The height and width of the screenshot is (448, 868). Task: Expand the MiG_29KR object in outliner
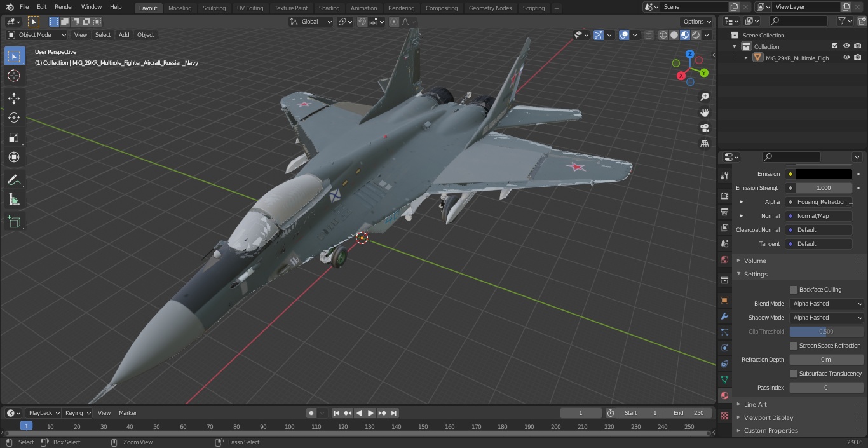tap(746, 58)
